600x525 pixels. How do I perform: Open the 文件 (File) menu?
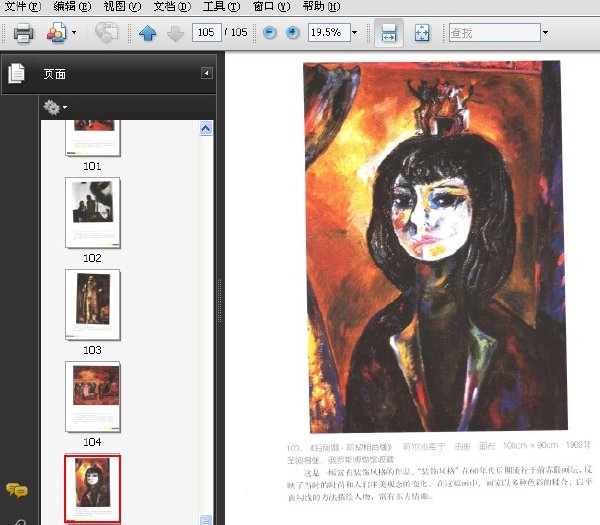point(22,7)
